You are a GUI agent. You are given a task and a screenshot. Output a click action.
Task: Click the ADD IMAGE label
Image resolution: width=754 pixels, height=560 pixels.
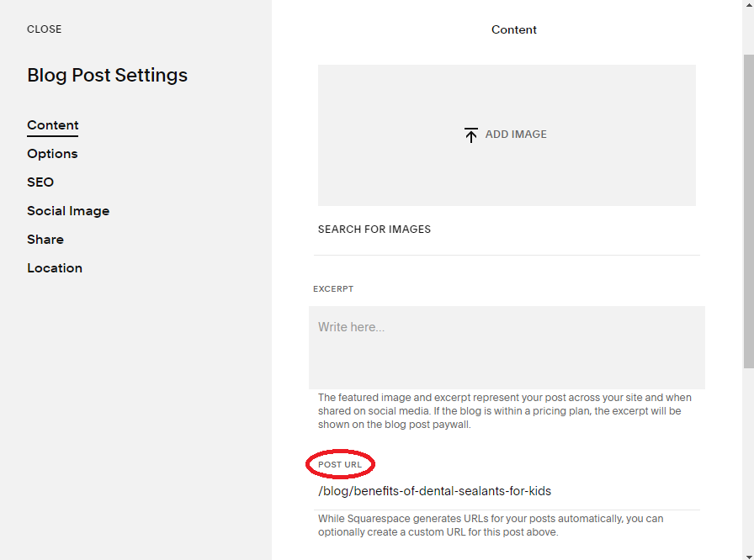(516, 135)
